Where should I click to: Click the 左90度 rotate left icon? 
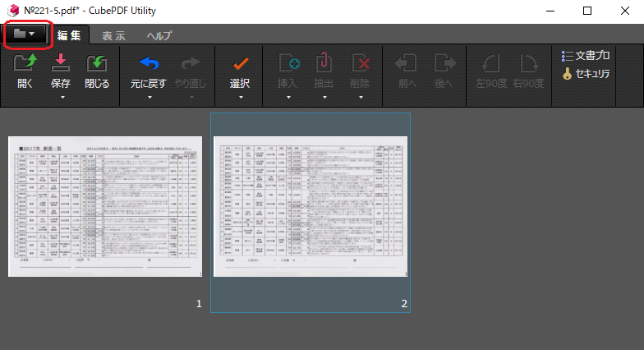coord(490,63)
